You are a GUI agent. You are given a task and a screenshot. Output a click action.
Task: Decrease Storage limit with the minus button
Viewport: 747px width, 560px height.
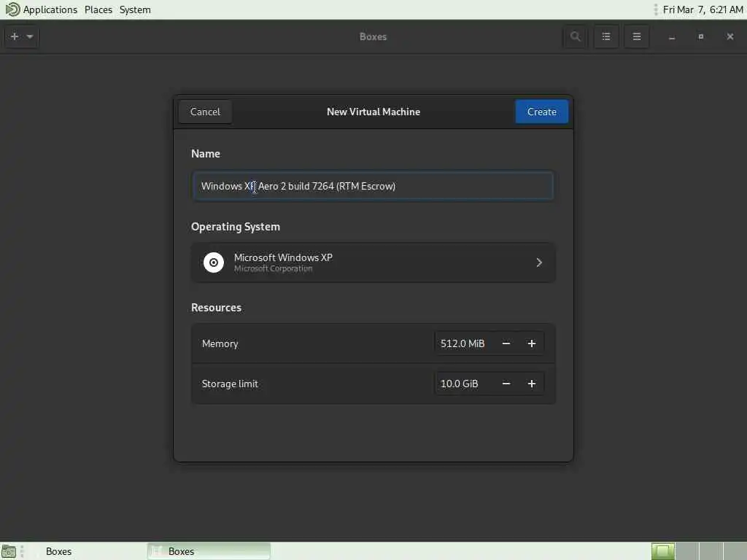coord(506,384)
